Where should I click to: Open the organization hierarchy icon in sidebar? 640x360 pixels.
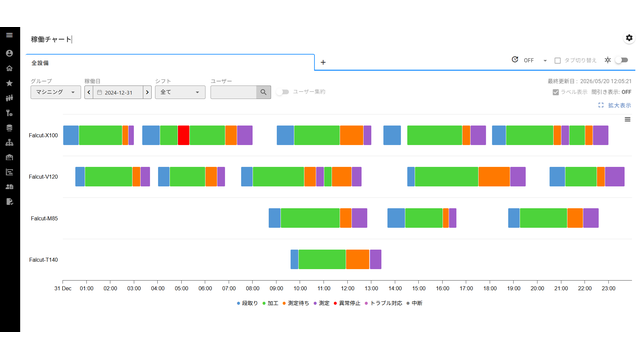[9, 142]
